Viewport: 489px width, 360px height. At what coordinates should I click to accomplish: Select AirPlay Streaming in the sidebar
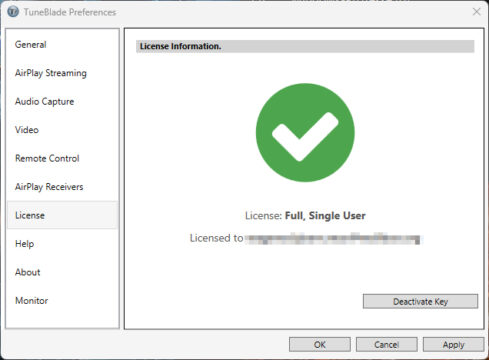62,73
